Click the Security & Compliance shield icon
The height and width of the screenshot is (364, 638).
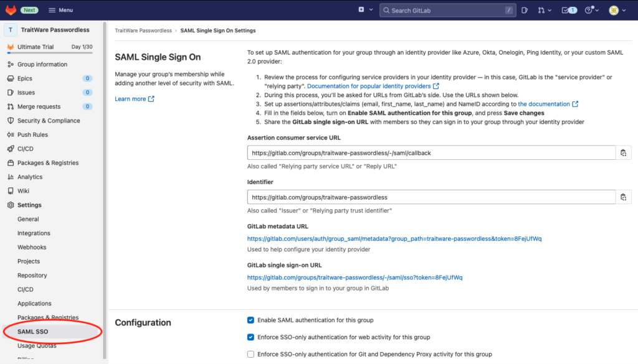tap(11, 121)
